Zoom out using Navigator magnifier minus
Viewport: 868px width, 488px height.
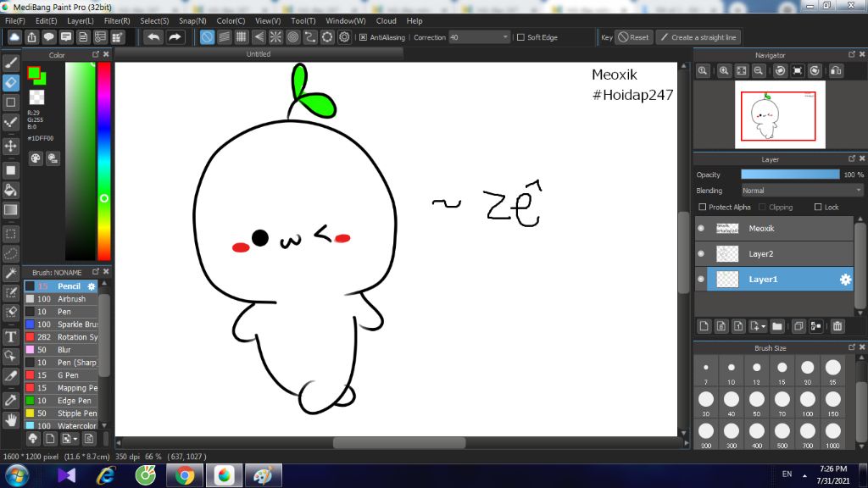pyautogui.click(x=759, y=71)
